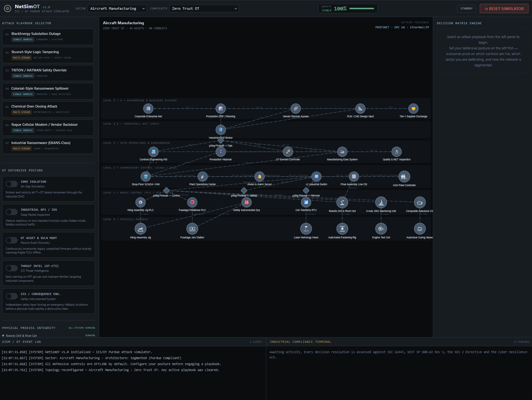Select the Chemical Over-Dosing Attack playbook
This screenshot has height=400, width=532.
[x=48, y=109]
